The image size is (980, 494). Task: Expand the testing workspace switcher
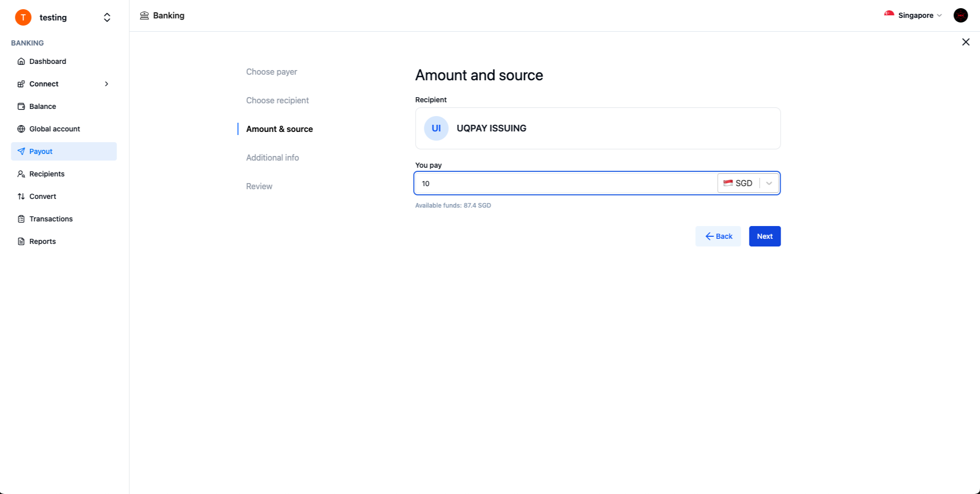tap(107, 17)
